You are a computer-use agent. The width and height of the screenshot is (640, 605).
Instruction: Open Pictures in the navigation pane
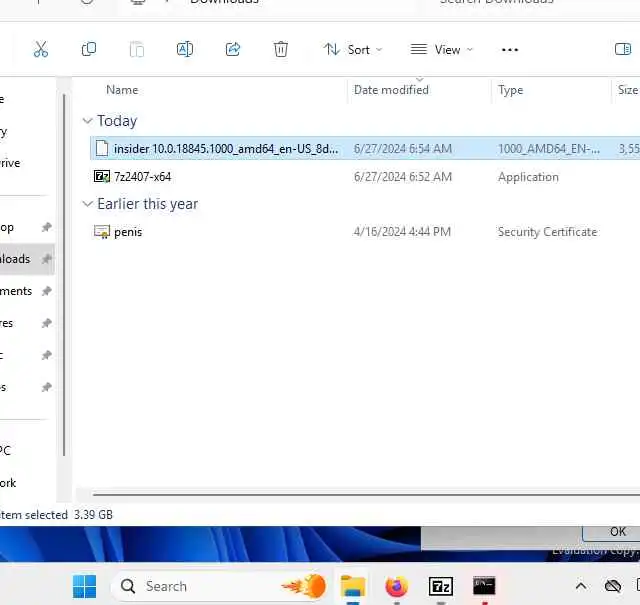coord(7,323)
